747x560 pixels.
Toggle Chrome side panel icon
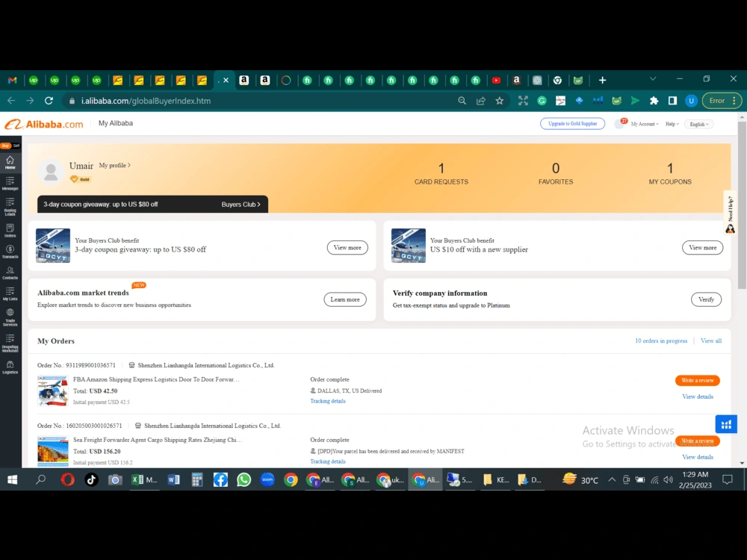point(672,101)
